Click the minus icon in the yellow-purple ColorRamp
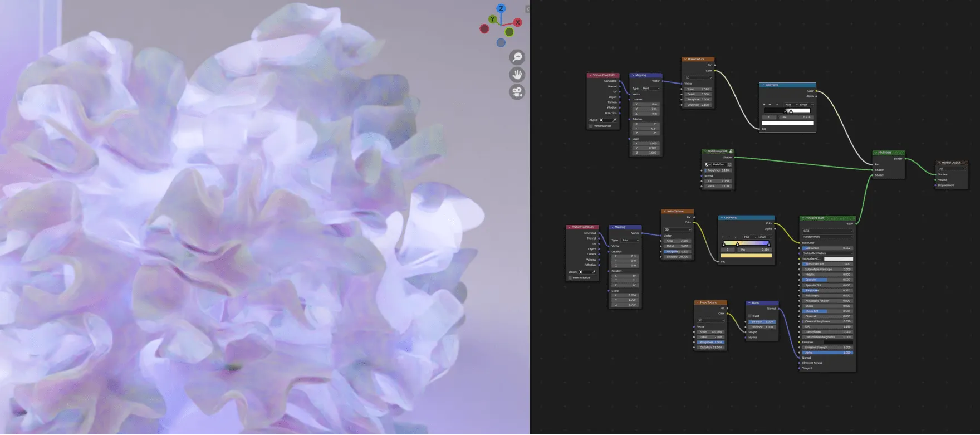This screenshot has height=435, width=980. pyautogui.click(x=728, y=237)
